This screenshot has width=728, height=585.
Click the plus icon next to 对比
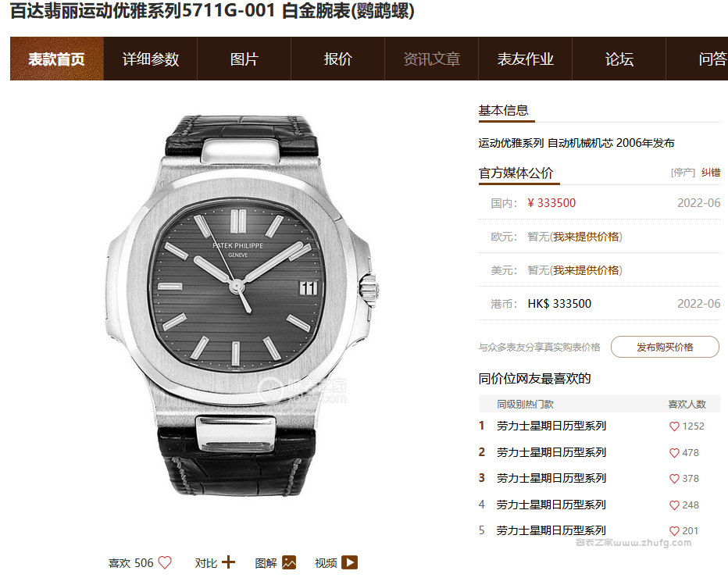coord(228,562)
